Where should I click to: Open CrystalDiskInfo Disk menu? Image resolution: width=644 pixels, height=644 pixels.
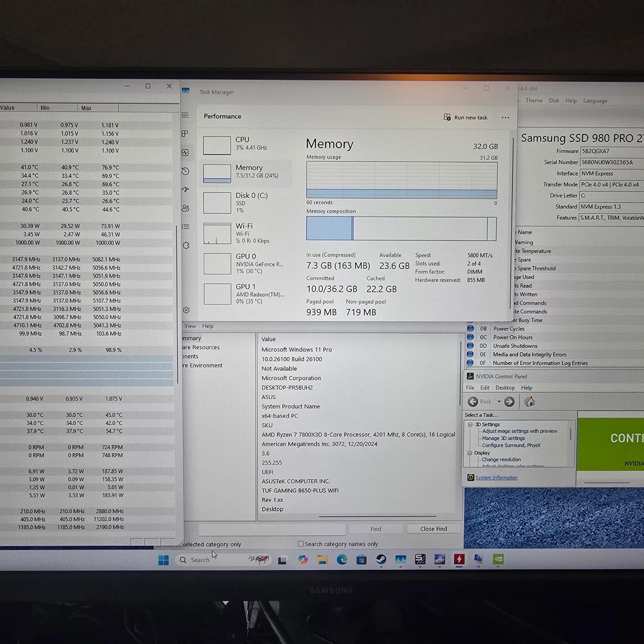554,100
